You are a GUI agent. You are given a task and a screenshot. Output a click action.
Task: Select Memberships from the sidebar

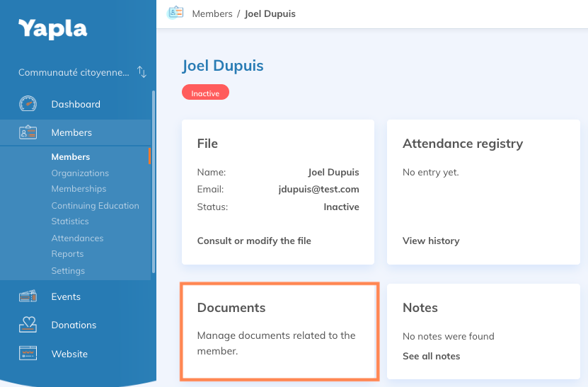79,189
